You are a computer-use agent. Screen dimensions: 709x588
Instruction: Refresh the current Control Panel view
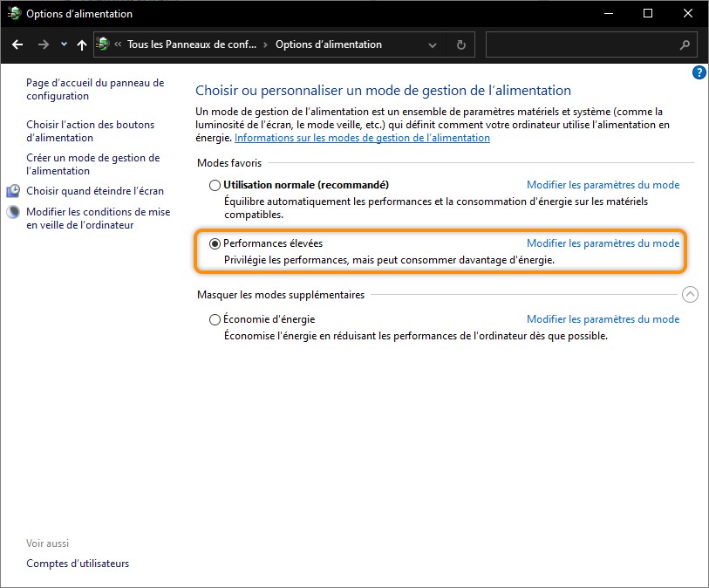460,44
